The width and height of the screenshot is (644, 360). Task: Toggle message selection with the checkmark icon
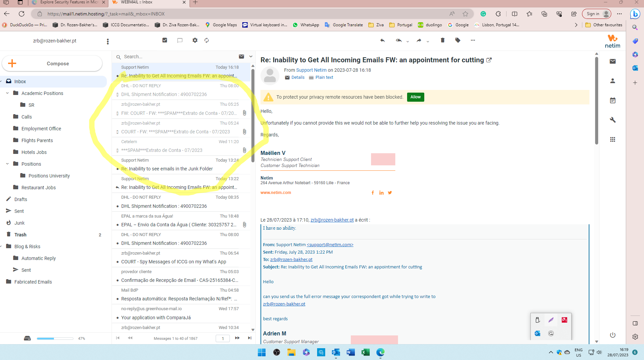click(165, 40)
